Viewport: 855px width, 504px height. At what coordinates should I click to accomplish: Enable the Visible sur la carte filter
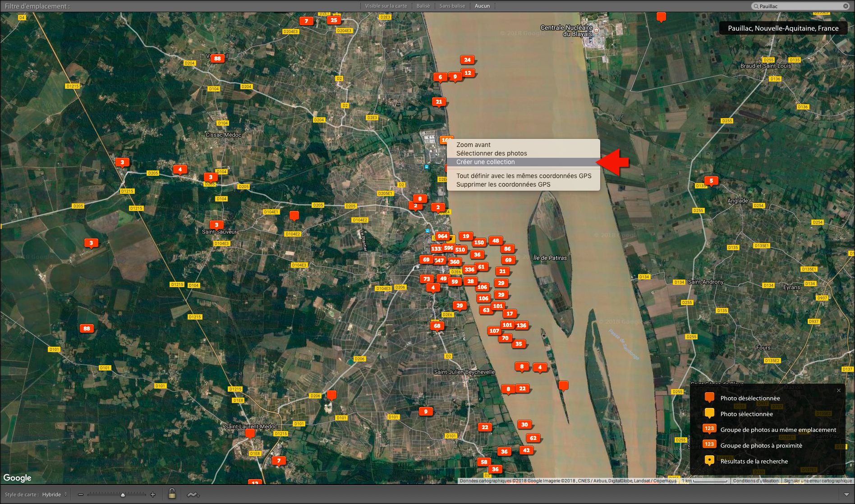[x=386, y=6]
